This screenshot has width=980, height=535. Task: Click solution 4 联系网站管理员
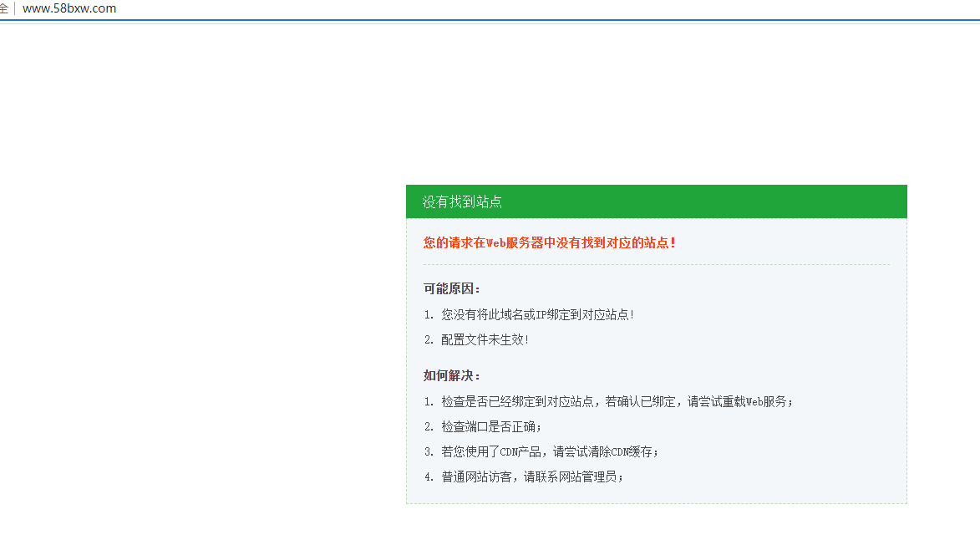pos(532,476)
